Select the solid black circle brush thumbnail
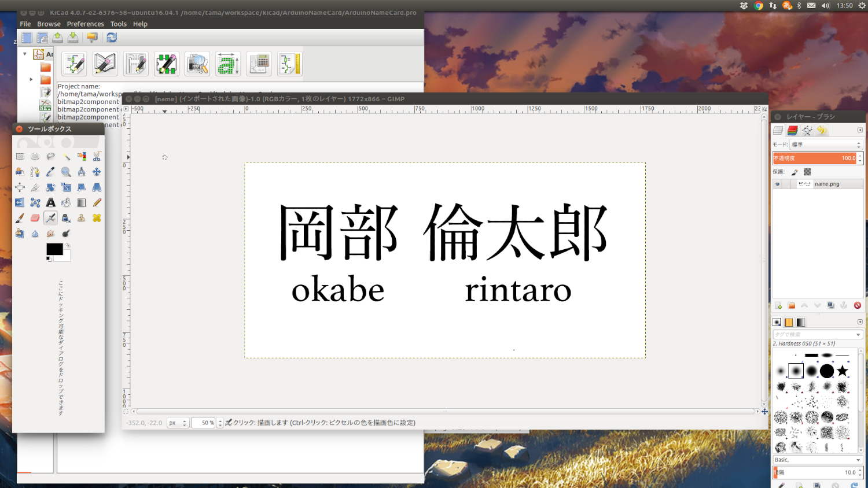868x488 pixels. click(x=827, y=371)
